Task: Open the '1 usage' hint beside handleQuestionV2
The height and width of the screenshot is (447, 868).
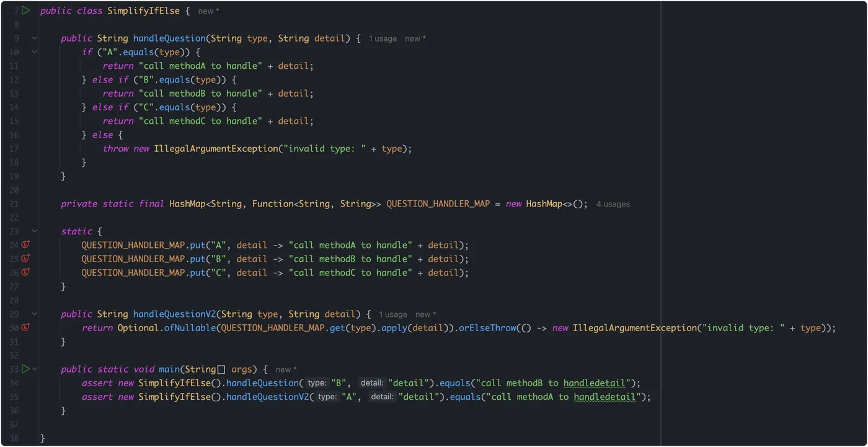Action: coord(393,314)
